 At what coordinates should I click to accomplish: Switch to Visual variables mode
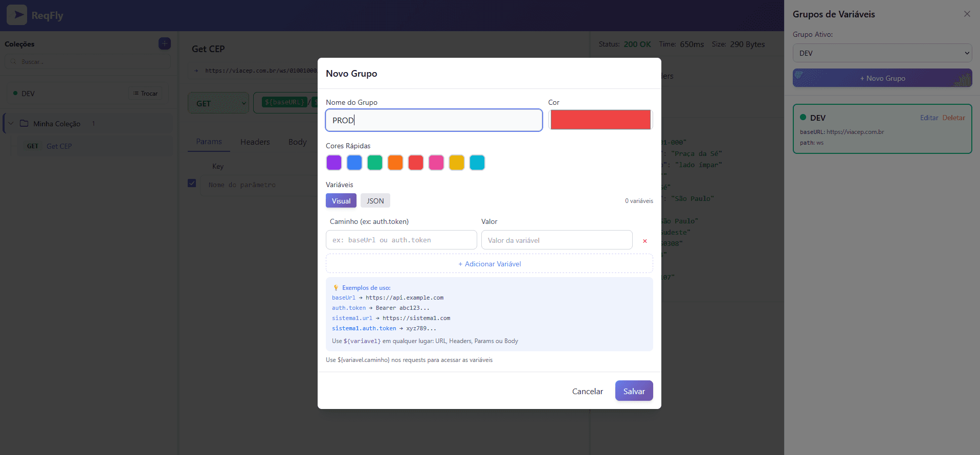click(341, 200)
